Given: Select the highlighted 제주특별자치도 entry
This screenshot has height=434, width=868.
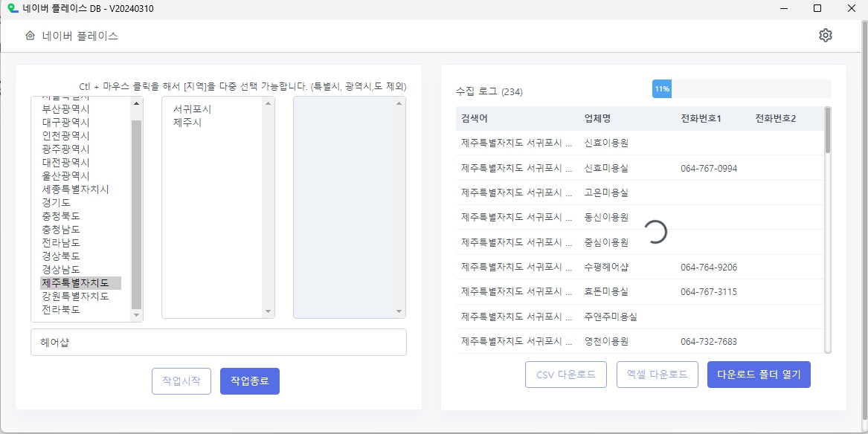Looking at the screenshot, I should (x=80, y=283).
